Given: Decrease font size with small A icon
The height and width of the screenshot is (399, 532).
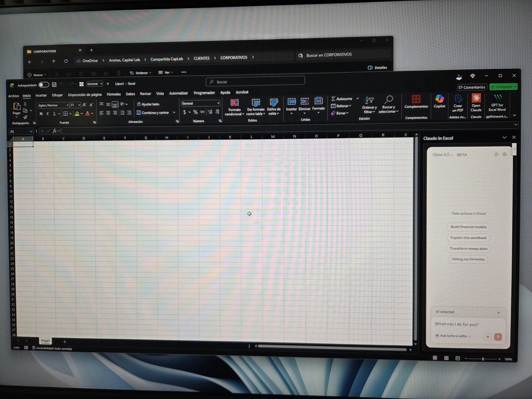Looking at the screenshot, I should 92,105.
